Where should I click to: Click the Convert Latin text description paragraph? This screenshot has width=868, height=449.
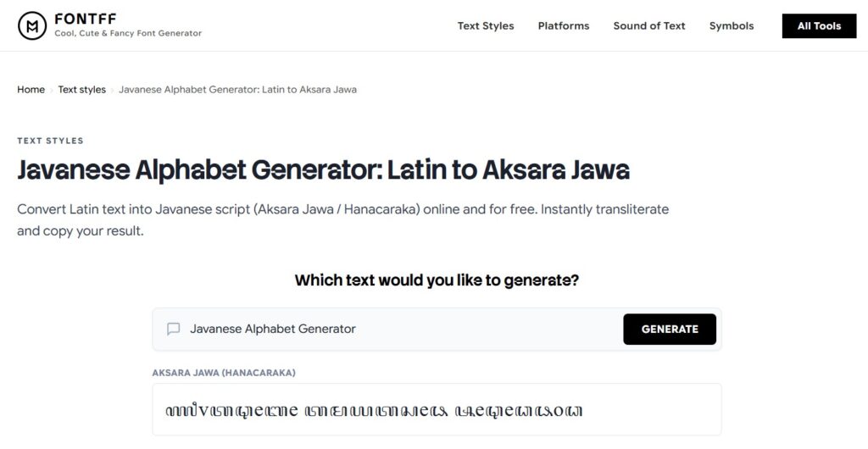pyautogui.click(x=343, y=220)
